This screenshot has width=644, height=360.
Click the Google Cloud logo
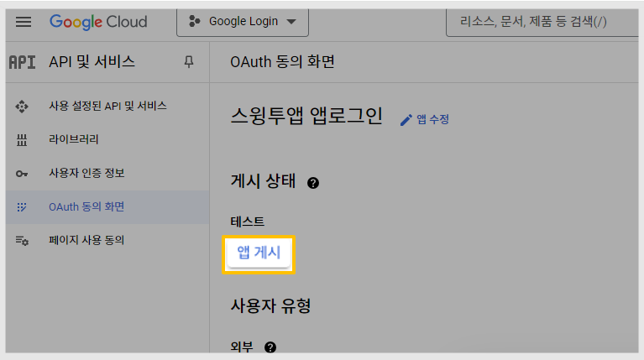[98, 22]
